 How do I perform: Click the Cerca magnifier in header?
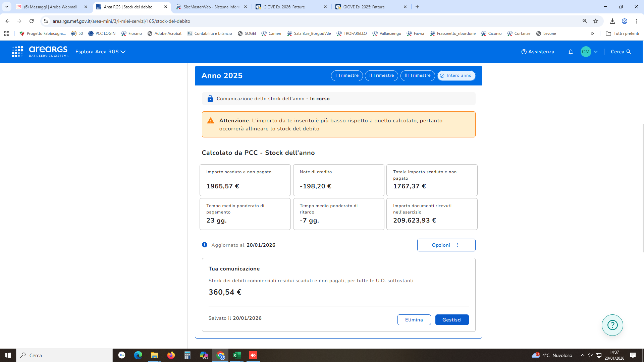tap(629, 52)
